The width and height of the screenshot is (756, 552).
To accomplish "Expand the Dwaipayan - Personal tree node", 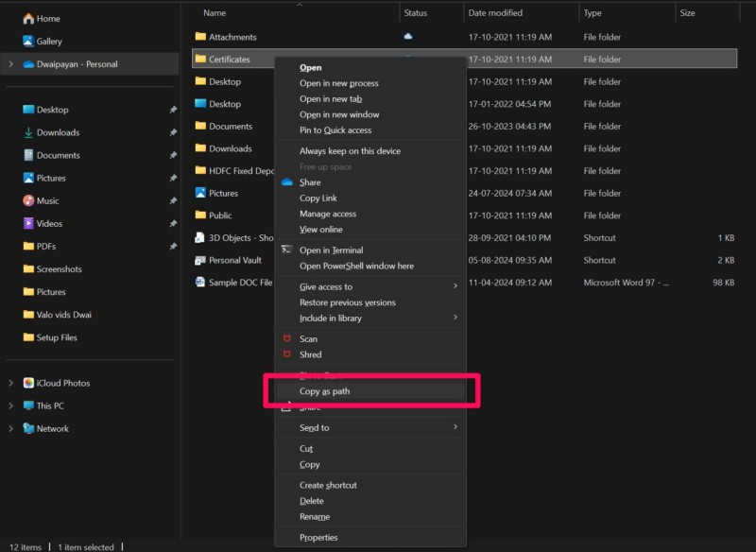I will 10,64.
